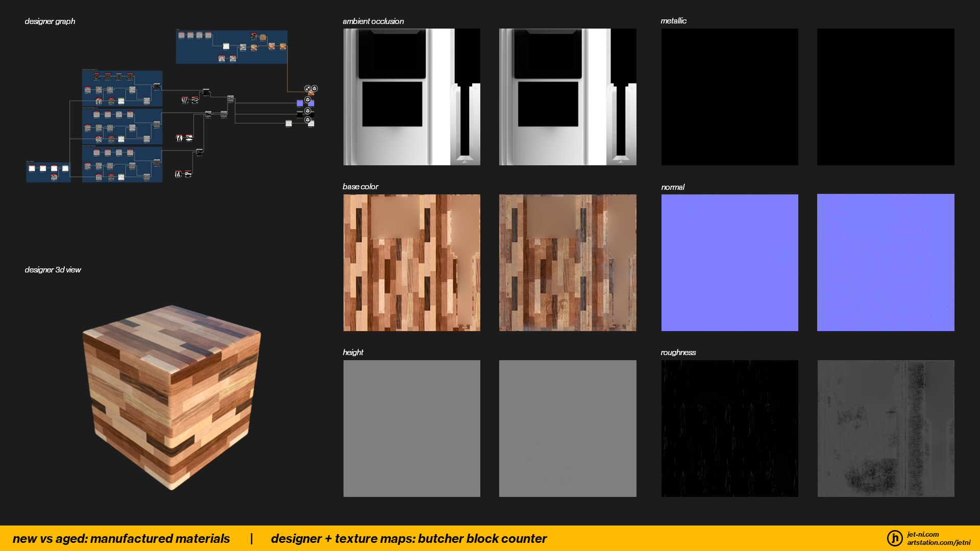This screenshot has height=551, width=980.
Task: Open the left ambient occlusion map
Action: pos(411,97)
